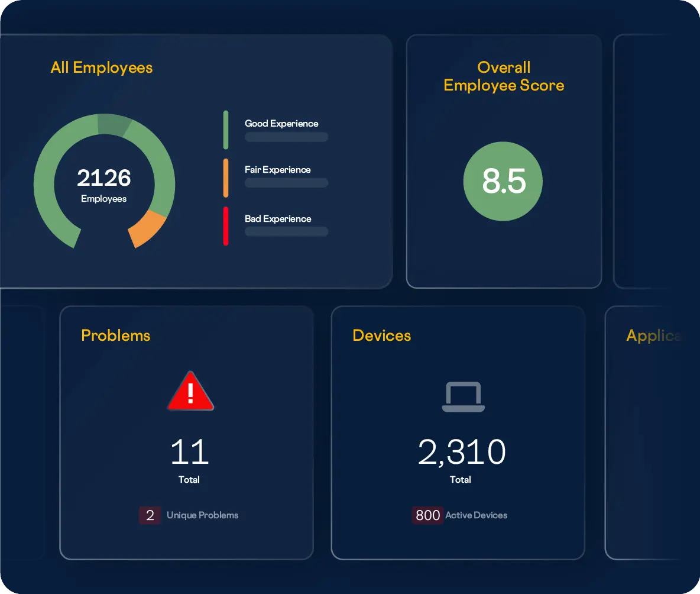The height and width of the screenshot is (594, 700).
Task: Click the orange Fair Experience indicator bar
Action: (226, 177)
